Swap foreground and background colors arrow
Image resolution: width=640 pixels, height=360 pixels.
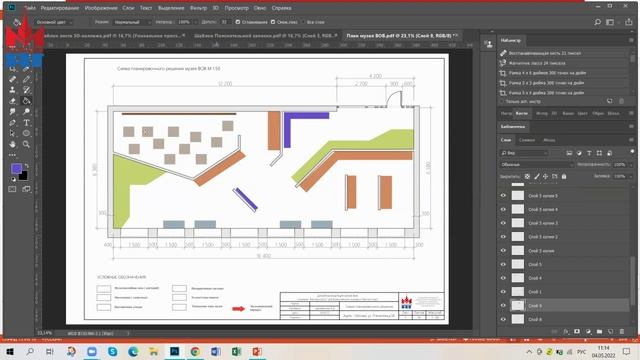point(27,166)
